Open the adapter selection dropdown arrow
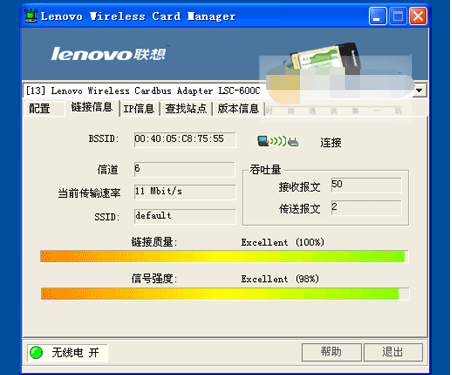The height and width of the screenshot is (375, 452). (x=419, y=90)
